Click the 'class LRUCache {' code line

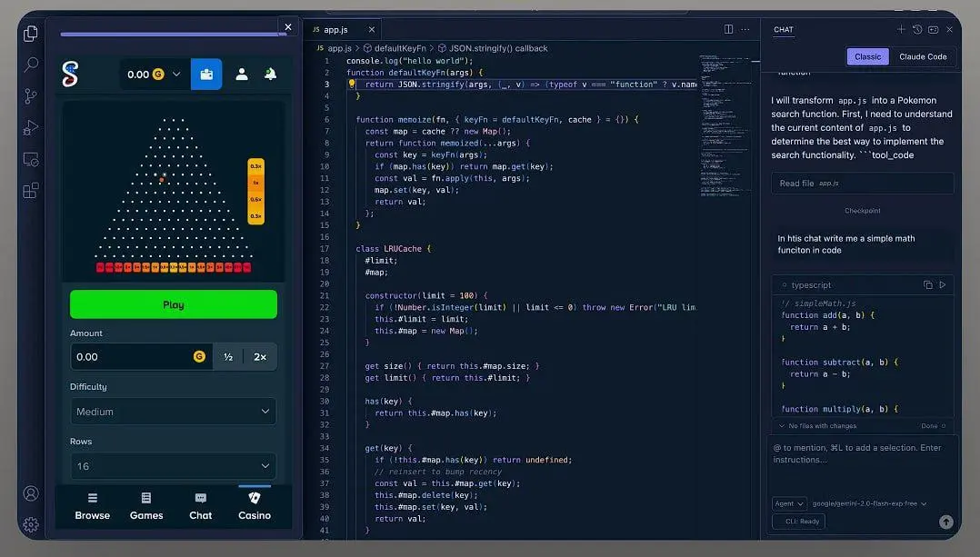point(393,249)
